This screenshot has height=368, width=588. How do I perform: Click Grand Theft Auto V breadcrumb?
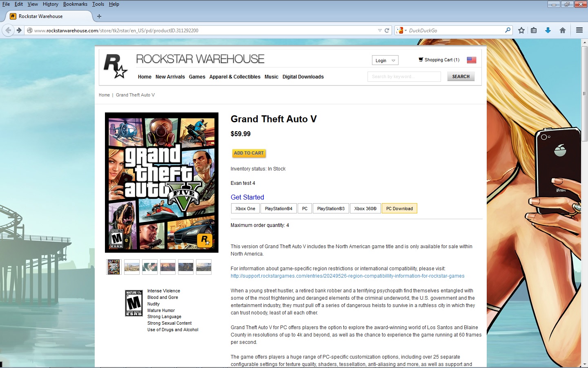[x=135, y=95]
